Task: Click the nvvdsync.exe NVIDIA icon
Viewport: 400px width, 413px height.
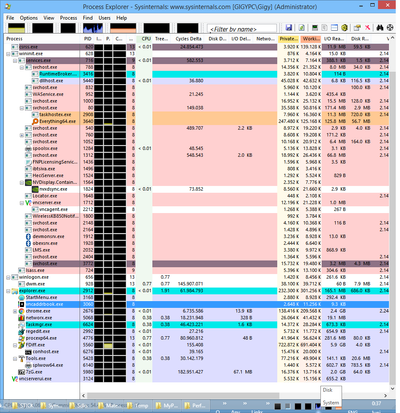Action: [35, 189]
